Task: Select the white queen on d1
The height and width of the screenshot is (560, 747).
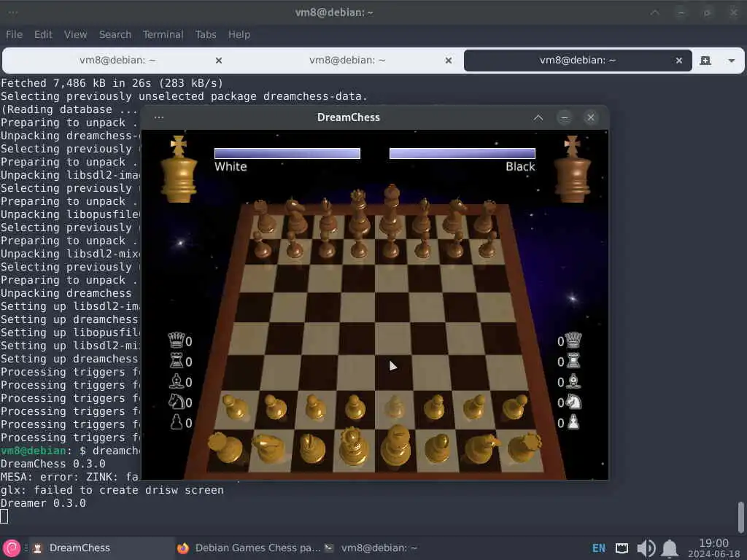Action: click(353, 447)
